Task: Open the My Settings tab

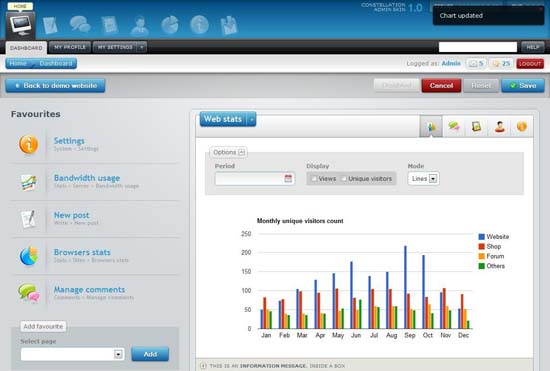Action: 115,47
